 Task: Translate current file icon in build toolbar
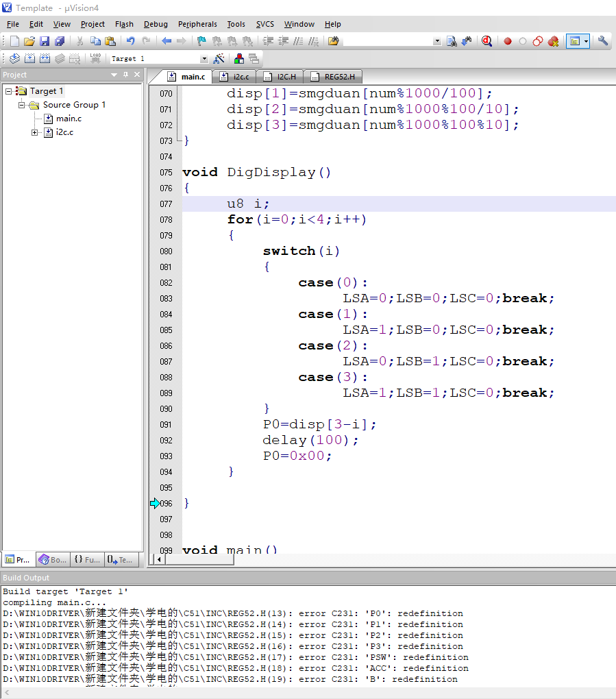coord(14,58)
